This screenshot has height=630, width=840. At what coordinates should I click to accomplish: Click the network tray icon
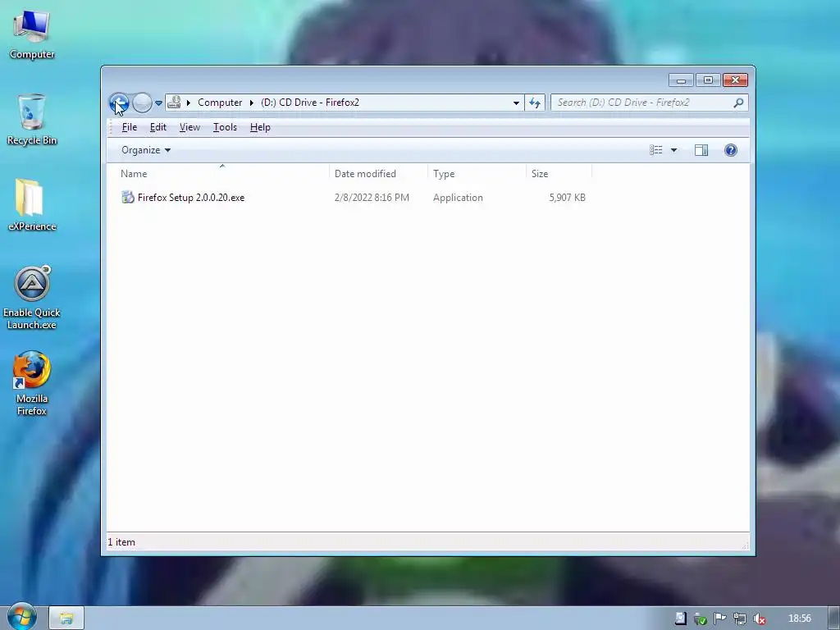739,619
